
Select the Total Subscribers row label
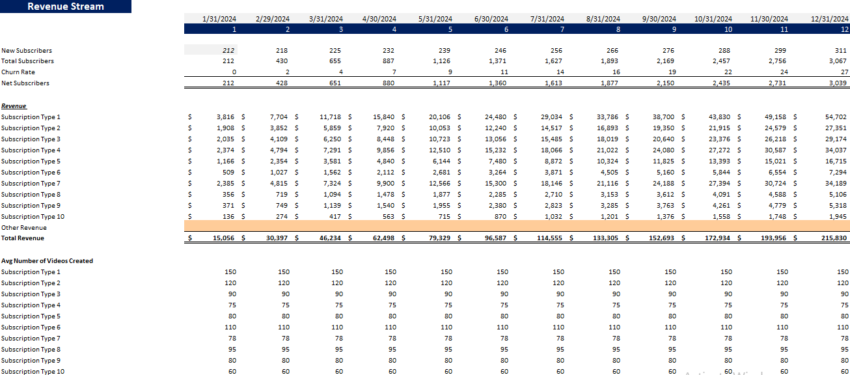coord(27,61)
